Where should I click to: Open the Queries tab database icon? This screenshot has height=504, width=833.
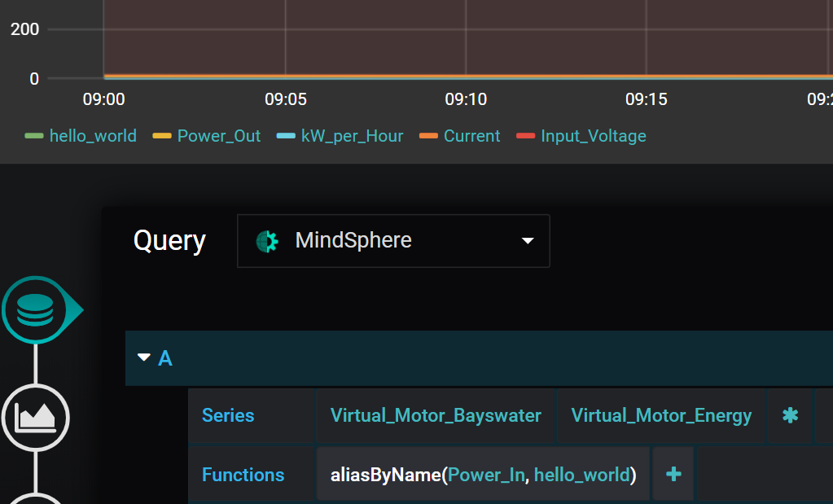pos(35,310)
